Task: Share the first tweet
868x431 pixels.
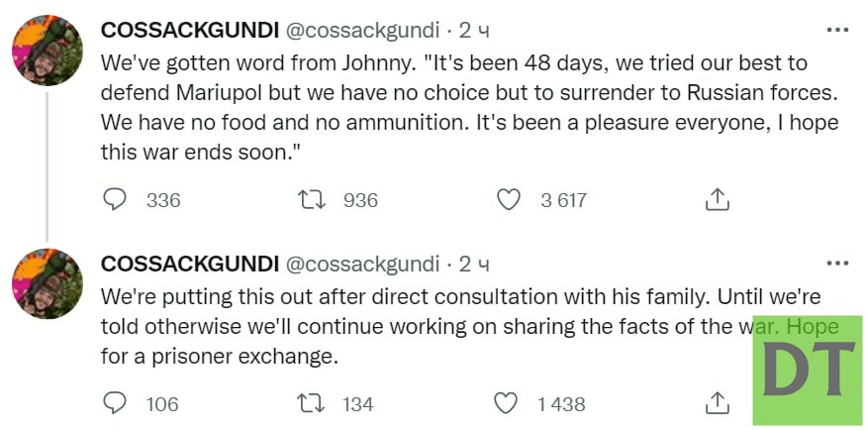Action: pos(717,199)
